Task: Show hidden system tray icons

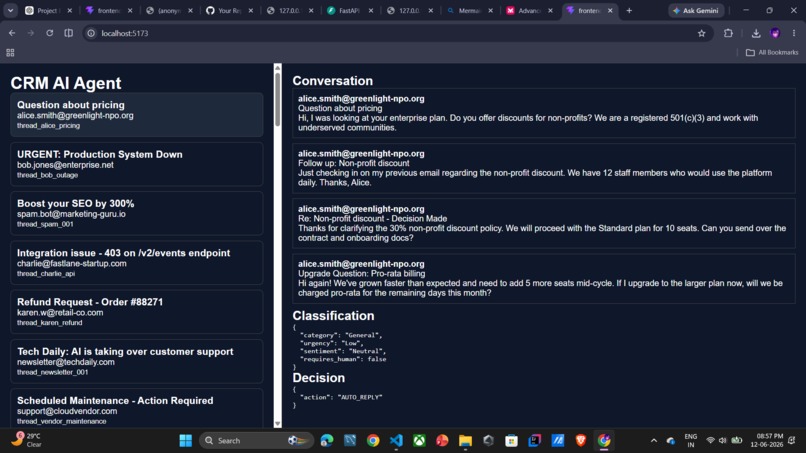Action: click(x=653, y=440)
